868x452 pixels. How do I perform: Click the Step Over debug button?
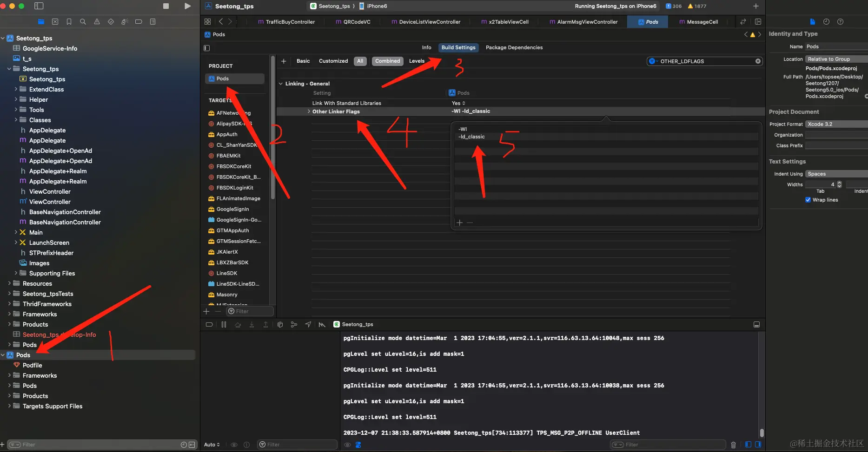pyautogui.click(x=238, y=325)
